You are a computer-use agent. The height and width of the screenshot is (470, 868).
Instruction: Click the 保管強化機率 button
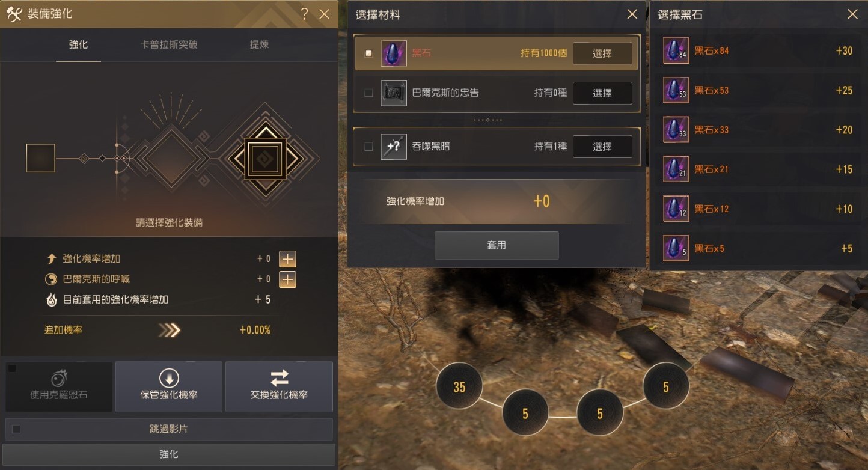(169, 386)
